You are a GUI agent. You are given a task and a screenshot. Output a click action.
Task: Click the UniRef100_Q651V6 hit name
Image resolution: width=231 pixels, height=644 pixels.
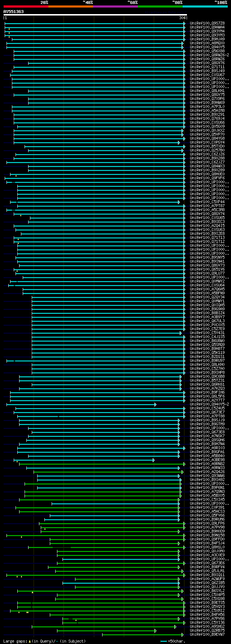coord(207,269)
